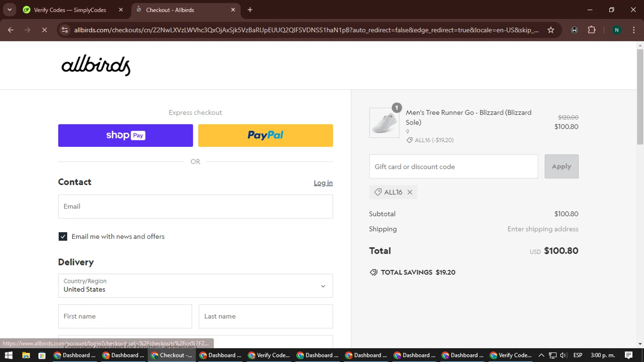The width and height of the screenshot is (644, 362).
Task: Open the Windows Start menu
Action: [x=9, y=355]
